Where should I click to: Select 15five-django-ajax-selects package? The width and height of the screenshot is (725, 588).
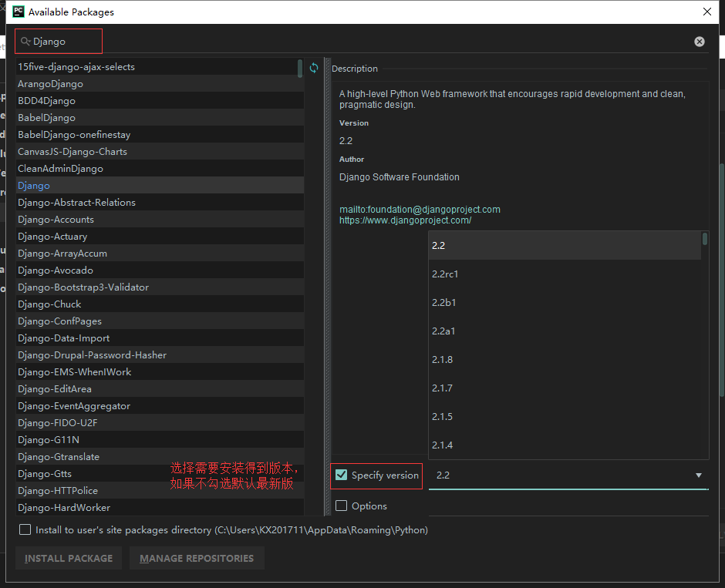(x=160, y=66)
